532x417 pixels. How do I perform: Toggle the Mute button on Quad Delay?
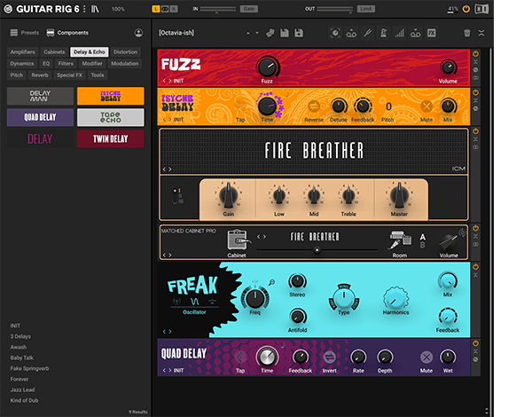[426, 358]
